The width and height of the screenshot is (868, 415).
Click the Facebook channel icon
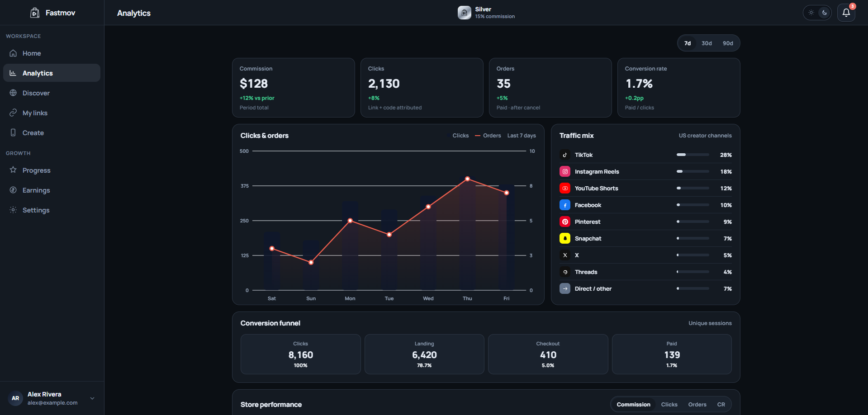(x=565, y=205)
